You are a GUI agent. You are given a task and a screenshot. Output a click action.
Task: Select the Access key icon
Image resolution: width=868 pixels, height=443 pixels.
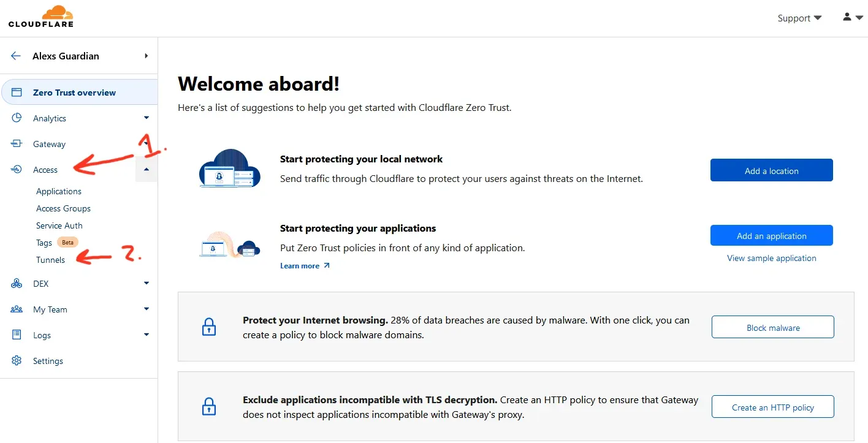pyautogui.click(x=17, y=169)
